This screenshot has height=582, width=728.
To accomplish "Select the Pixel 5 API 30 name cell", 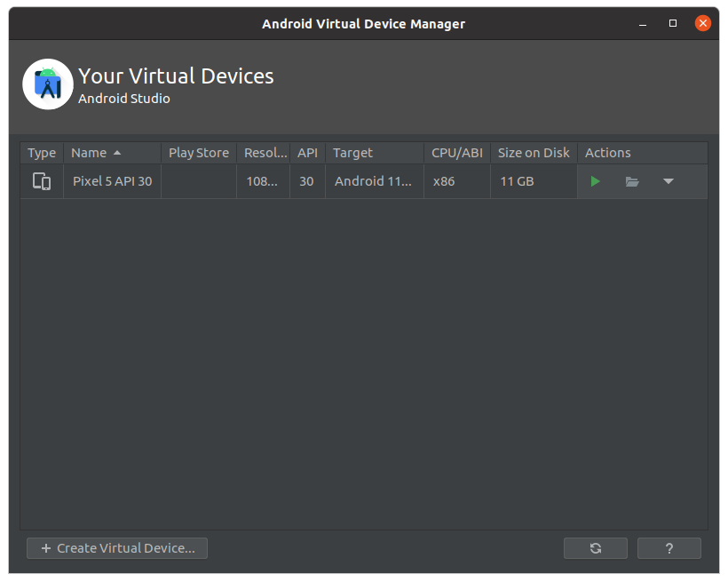I will (x=112, y=181).
